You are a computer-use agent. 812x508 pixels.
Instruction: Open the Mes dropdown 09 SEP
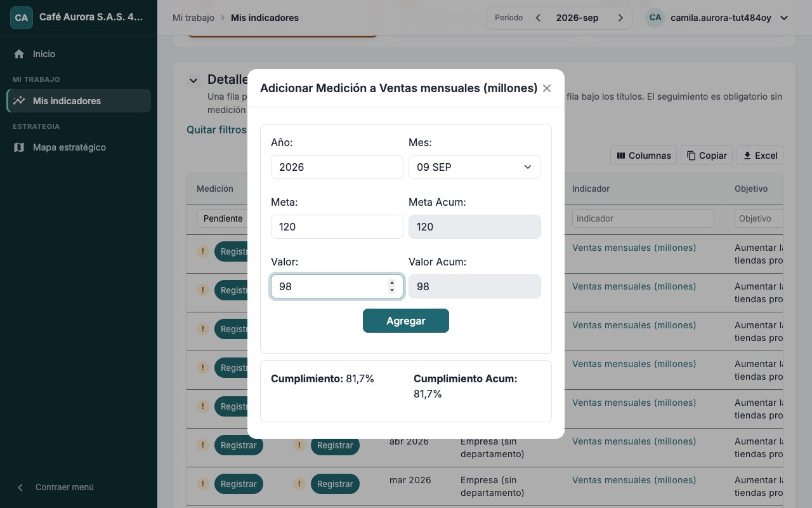[475, 167]
